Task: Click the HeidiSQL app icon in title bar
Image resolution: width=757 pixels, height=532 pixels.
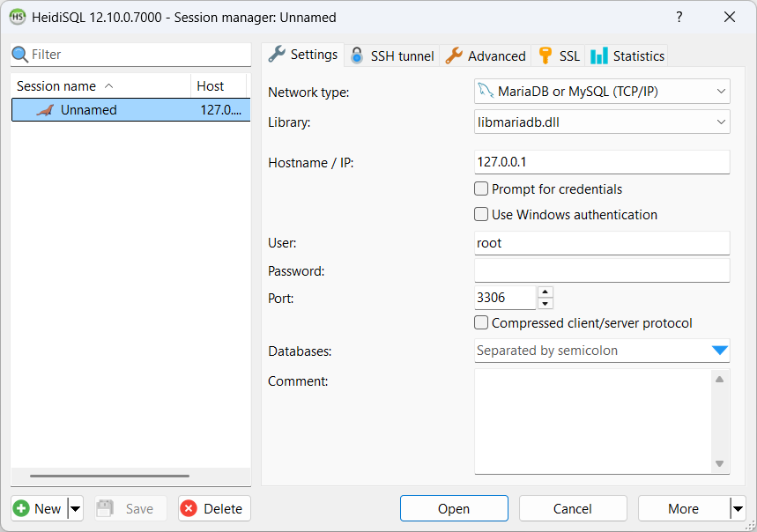Action: point(17,18)
